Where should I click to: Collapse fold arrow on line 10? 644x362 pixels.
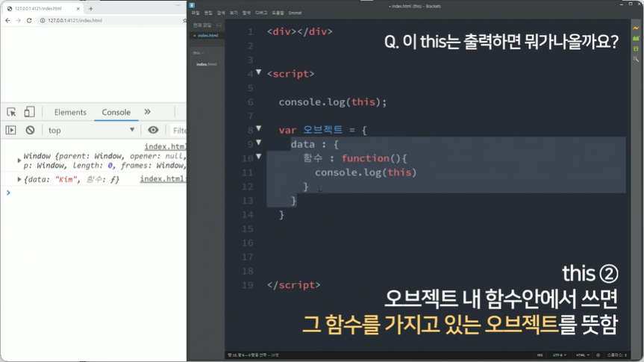pyautogui.click(x=259, y=157)
